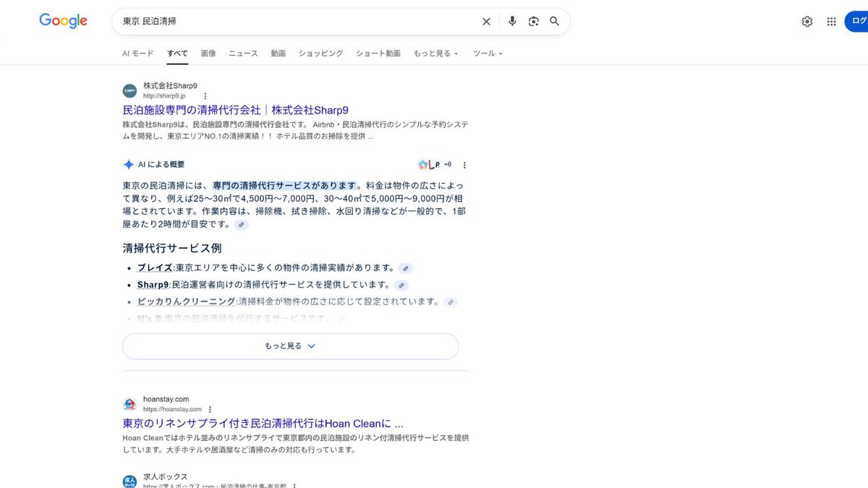Expand the もっと見る tab dropdown
This screenshot has width=868, height=488.
coord(435,53)
